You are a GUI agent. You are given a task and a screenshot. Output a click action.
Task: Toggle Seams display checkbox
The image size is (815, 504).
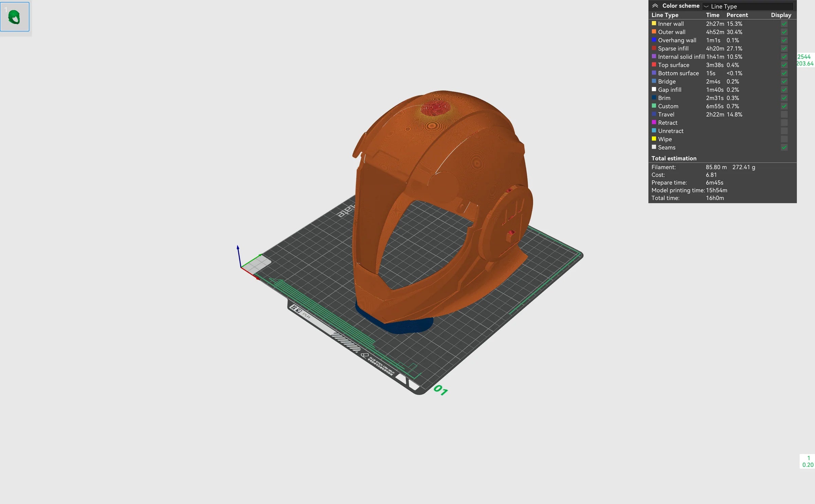tap(784, 147)
